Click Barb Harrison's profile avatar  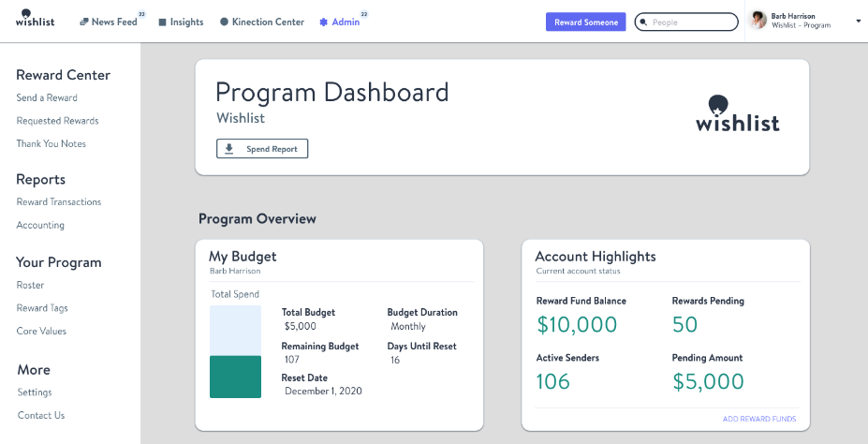(x=758, y=21)
